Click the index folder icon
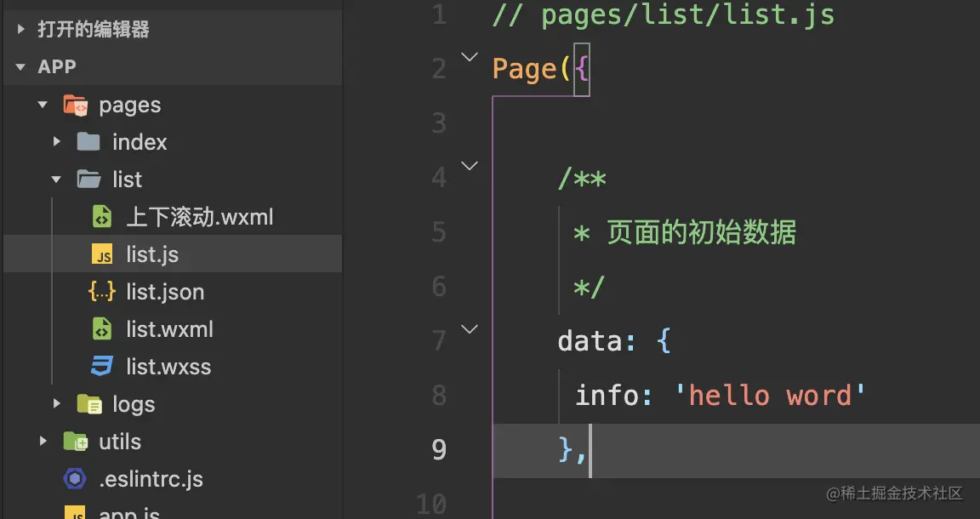980x519 pixels. tap(88, 142)
